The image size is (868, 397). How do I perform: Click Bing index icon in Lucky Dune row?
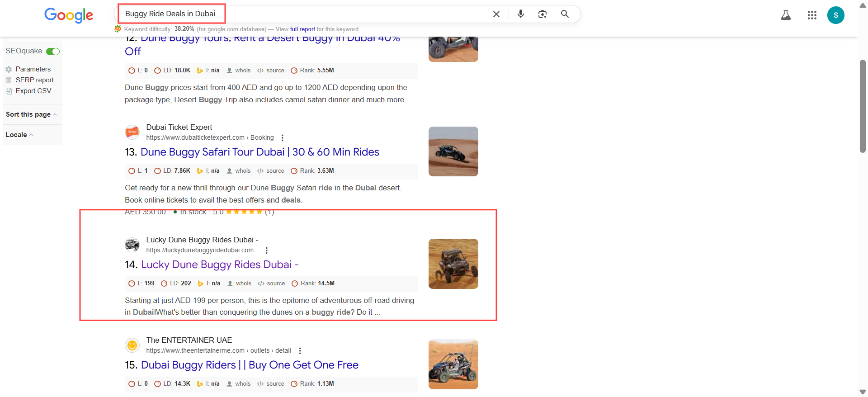pos(201,284)
